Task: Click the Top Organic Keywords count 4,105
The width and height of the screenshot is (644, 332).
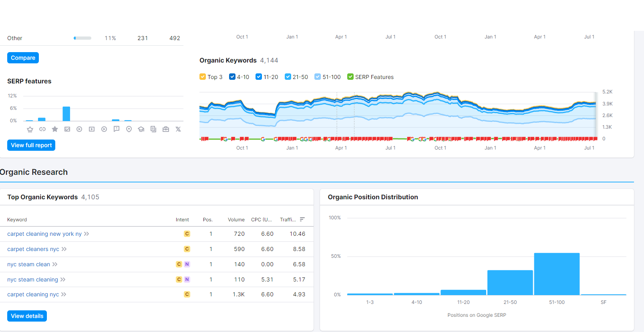Action: [x=90, y=197]
